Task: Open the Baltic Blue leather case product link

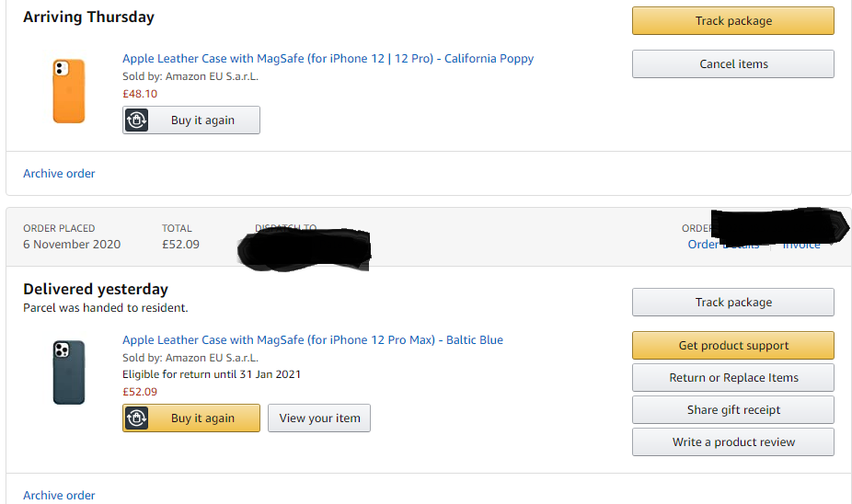Action: (x=312, y=340)
